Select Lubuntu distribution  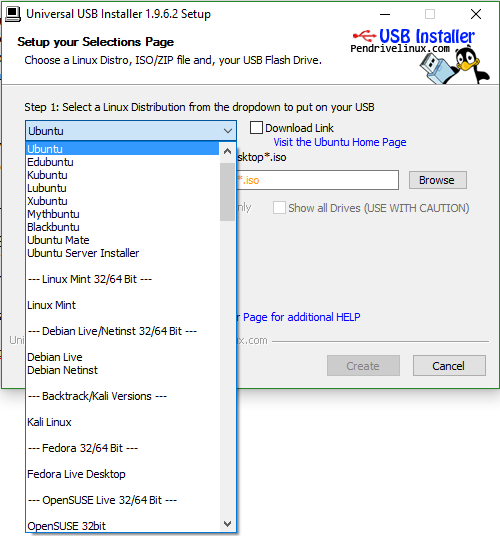tap(122, 188)
